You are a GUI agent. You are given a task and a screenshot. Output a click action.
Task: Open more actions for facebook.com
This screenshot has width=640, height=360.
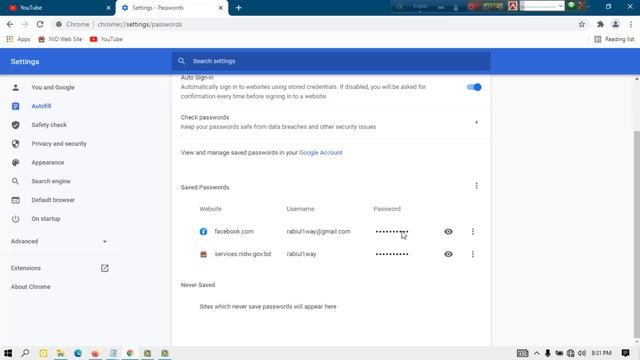(473, 231)
